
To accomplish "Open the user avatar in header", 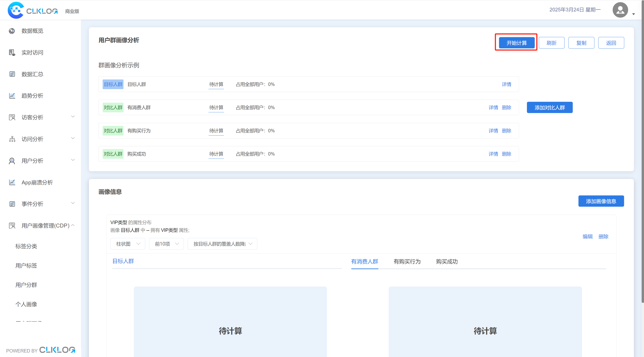I will coord(620,10).
